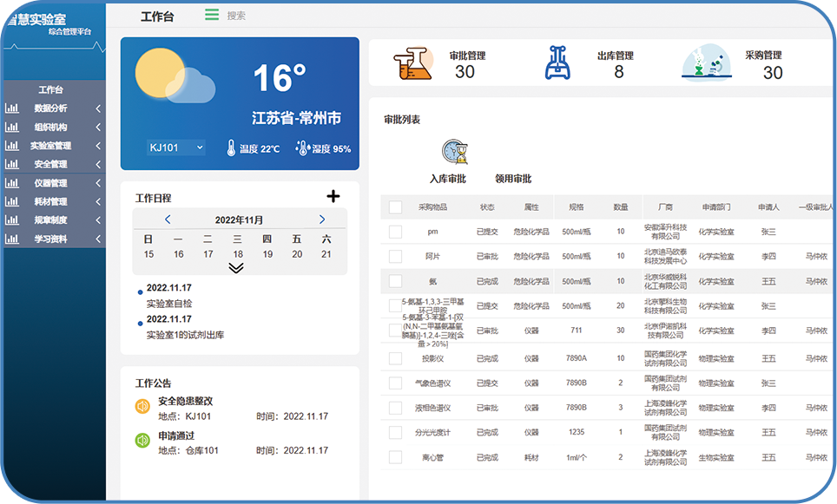
Task: Open the 审批管理 flask icon
Action: pyautogui.click(x=412, y=64)
